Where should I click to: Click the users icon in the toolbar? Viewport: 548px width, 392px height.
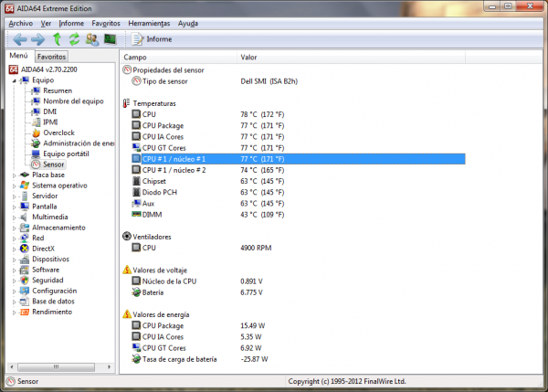[x=92, y=39]
